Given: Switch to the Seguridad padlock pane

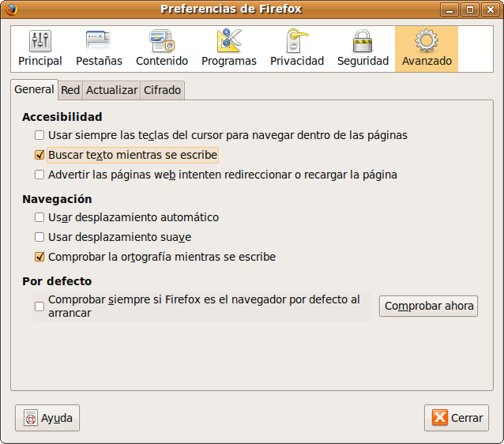Looking at the screenshot, I should (x=363, y=48).
